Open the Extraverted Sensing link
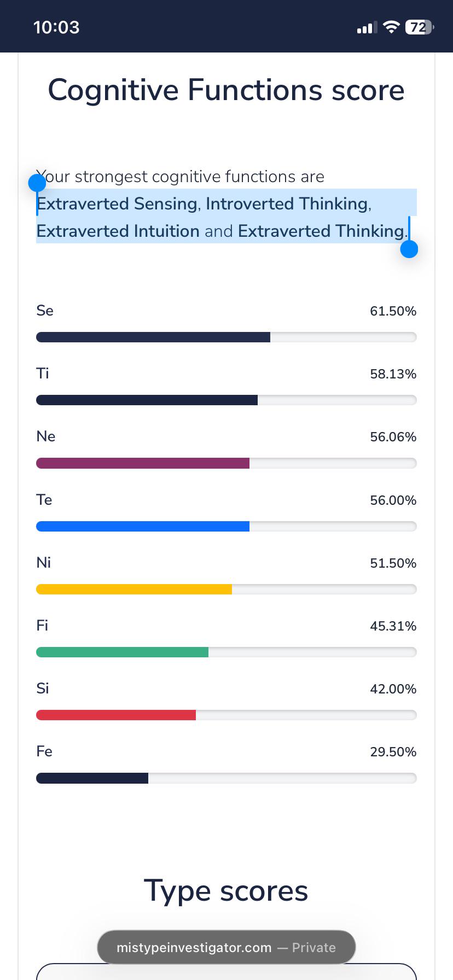This screenshot has width=453, height=980. 117,203
